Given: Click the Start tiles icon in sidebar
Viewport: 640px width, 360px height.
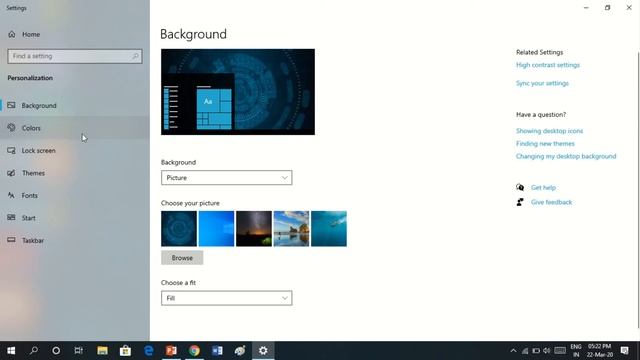Looking at the screenshot, I should tap(11, 218).
